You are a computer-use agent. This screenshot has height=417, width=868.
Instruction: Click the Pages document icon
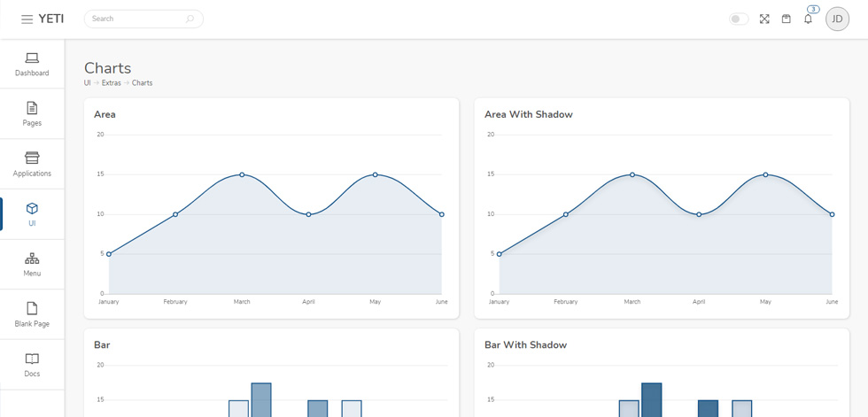(32, 108)
